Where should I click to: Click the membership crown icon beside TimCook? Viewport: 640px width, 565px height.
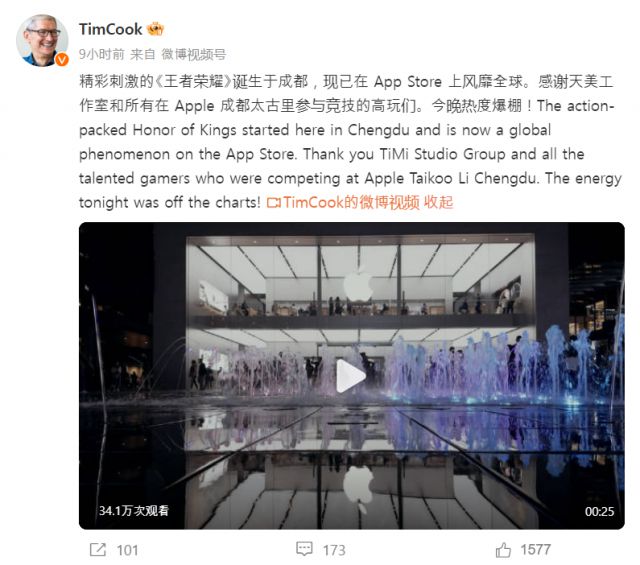[155, 29]
